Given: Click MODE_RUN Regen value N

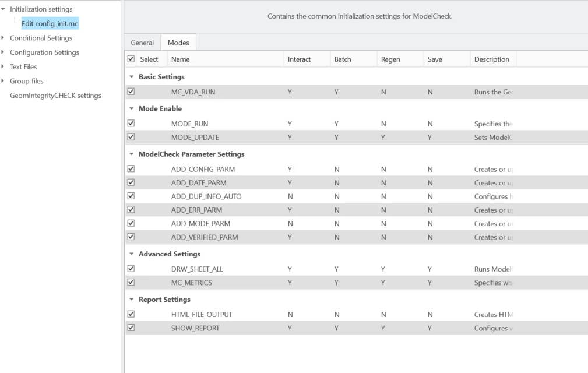Looking at the screenshot, I should [x=383, y=124].
